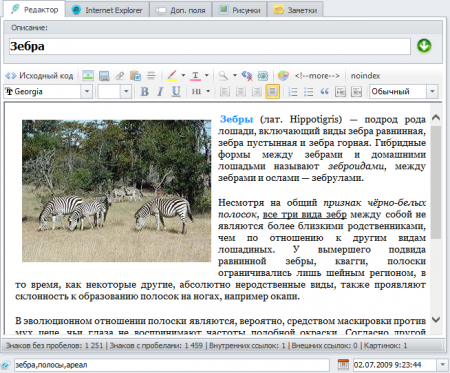450x373 pixels.
Task: Center align the text
Action: [241, 91]
